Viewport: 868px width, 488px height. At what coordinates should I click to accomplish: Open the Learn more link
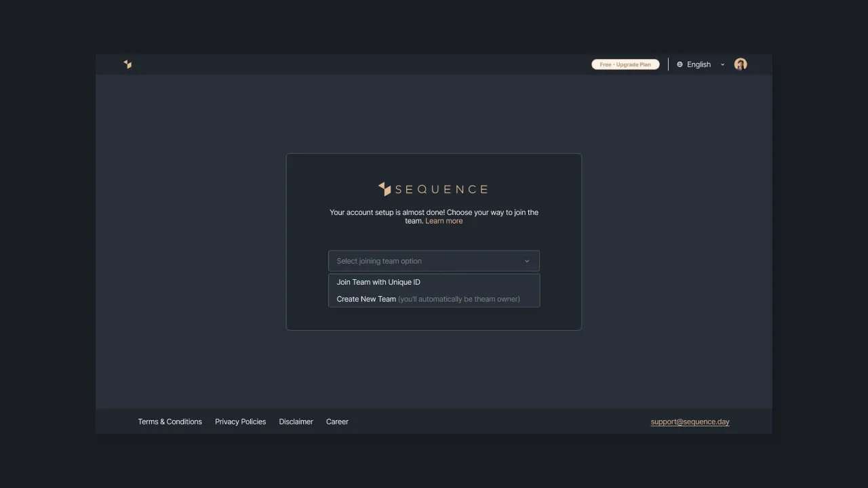(444, 221)
